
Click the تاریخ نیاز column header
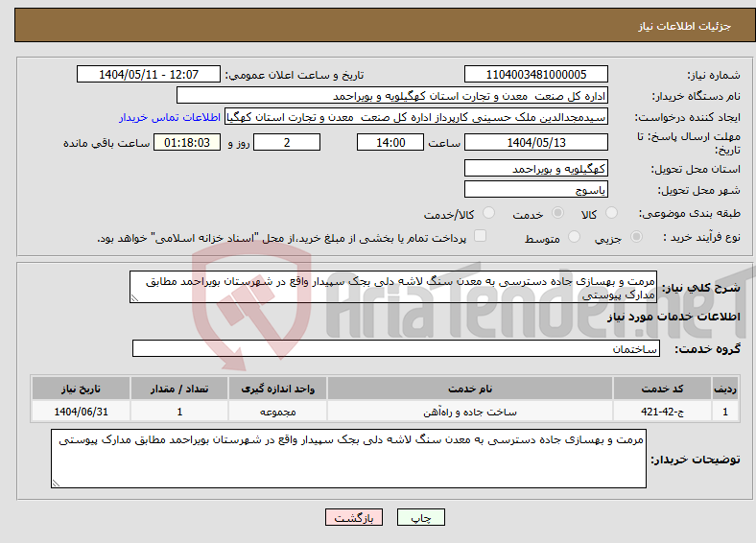click(81, 389)
